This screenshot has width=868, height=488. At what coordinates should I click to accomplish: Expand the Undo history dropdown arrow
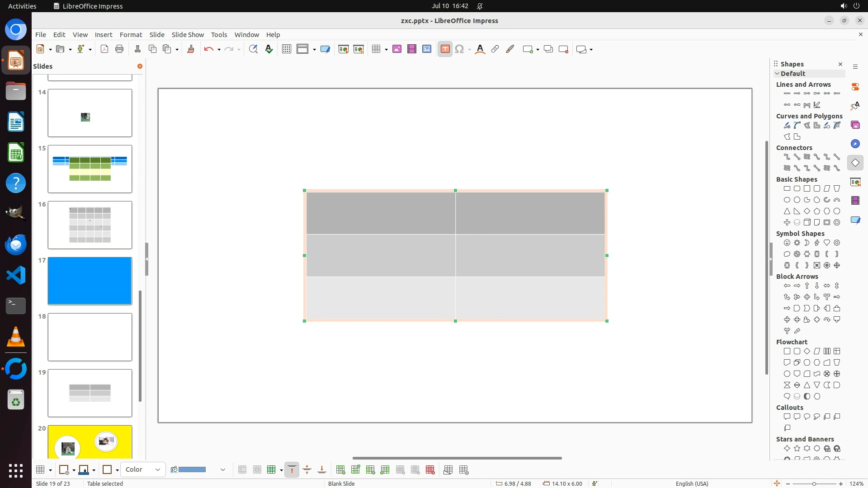pos(219,50)
